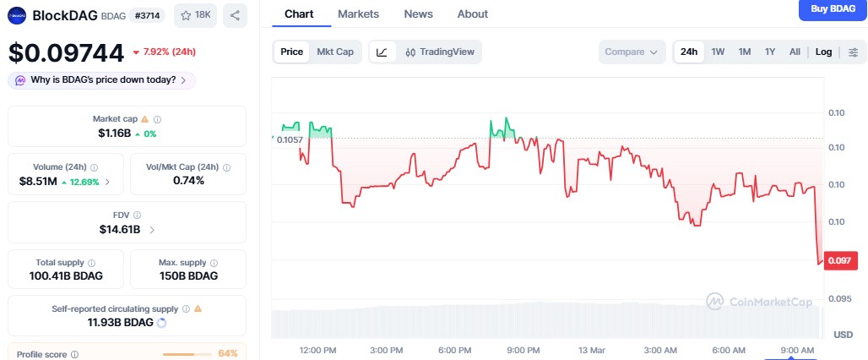Open chart settings sliders icon
Image resolution: width=868 pixels, height=360 pixels.
point(854,52)
